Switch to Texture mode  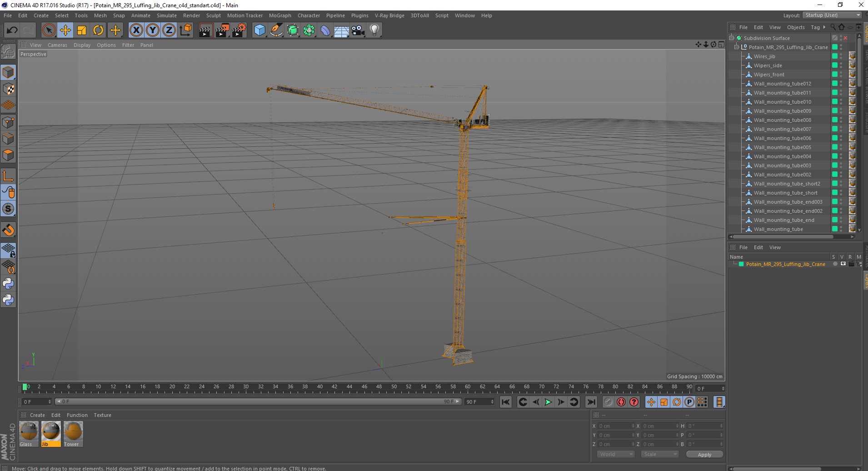[8, 89]
